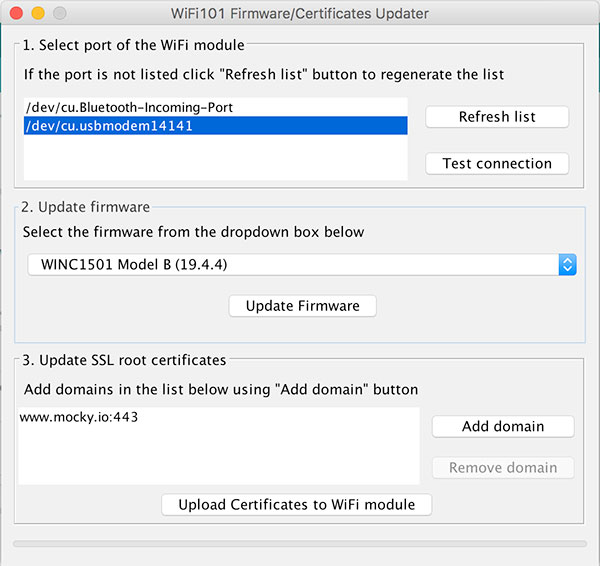Minimize window using the yellow button
The width and height of the screenshot is (600, 566).
point(39,14)
